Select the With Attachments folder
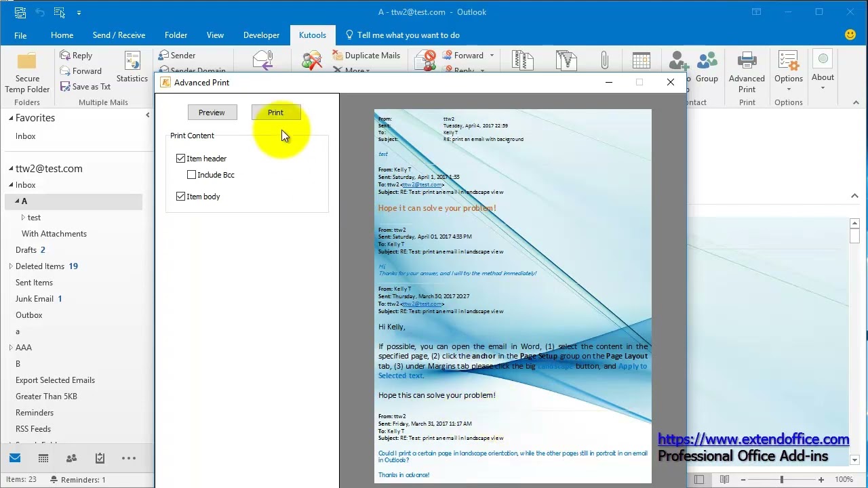This screenshot has height=488, width=868. click(54, 234)
